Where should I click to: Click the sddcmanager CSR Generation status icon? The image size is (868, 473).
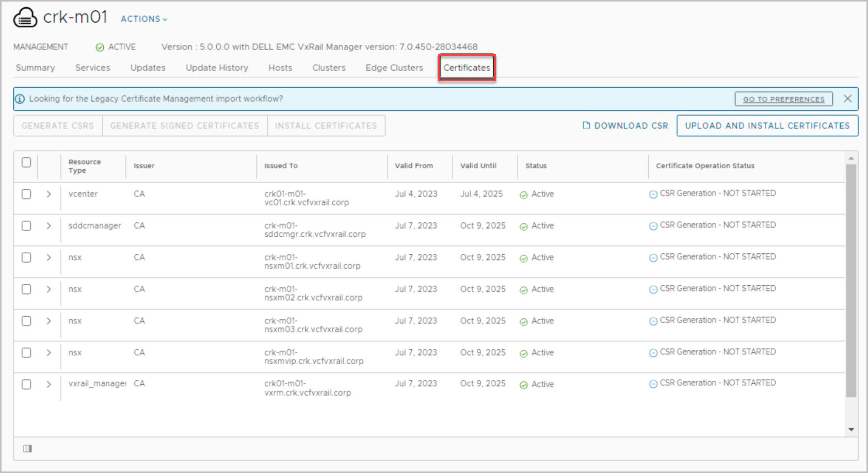click(653, 226)
